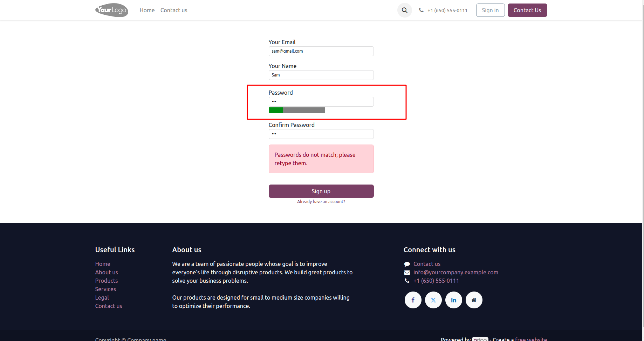This screenshot has height=341, width=644.
Task: Click the LinkedIn social icon
Action: tap(453, 300)
